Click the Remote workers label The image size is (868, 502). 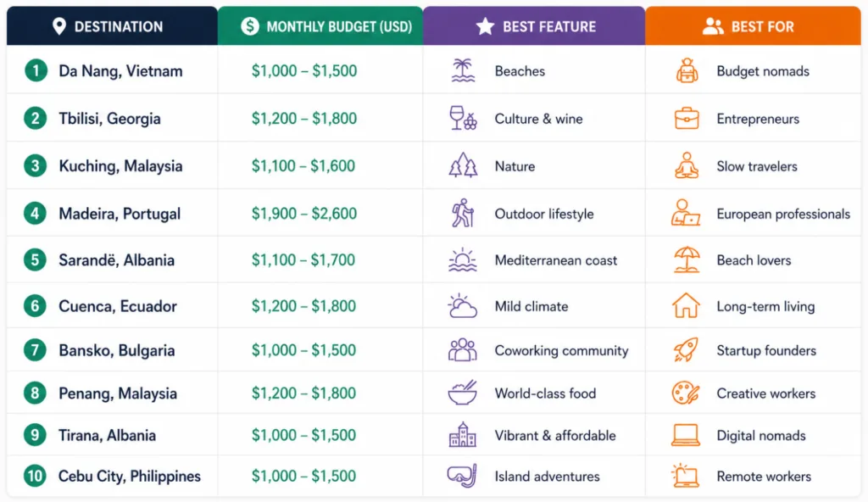764,477
